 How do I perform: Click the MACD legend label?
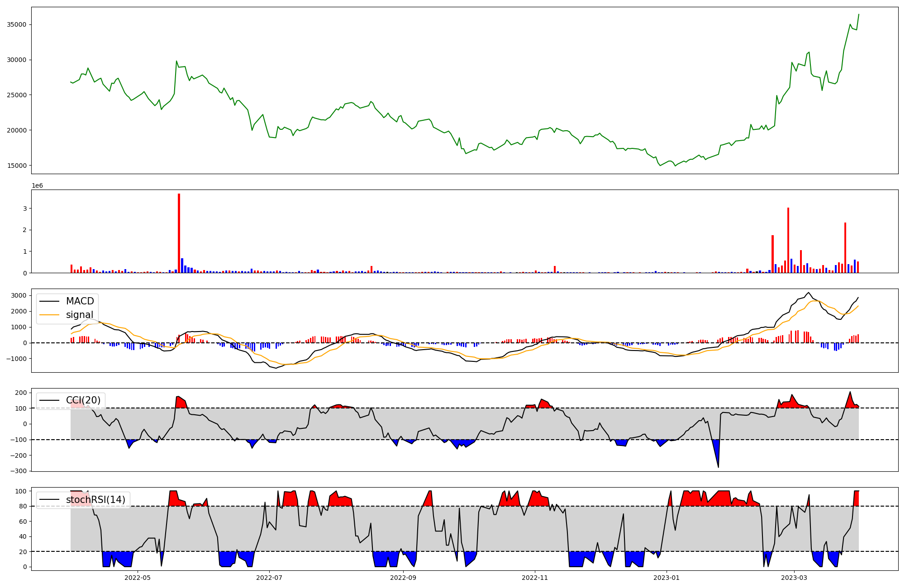[x=80, y=301]
